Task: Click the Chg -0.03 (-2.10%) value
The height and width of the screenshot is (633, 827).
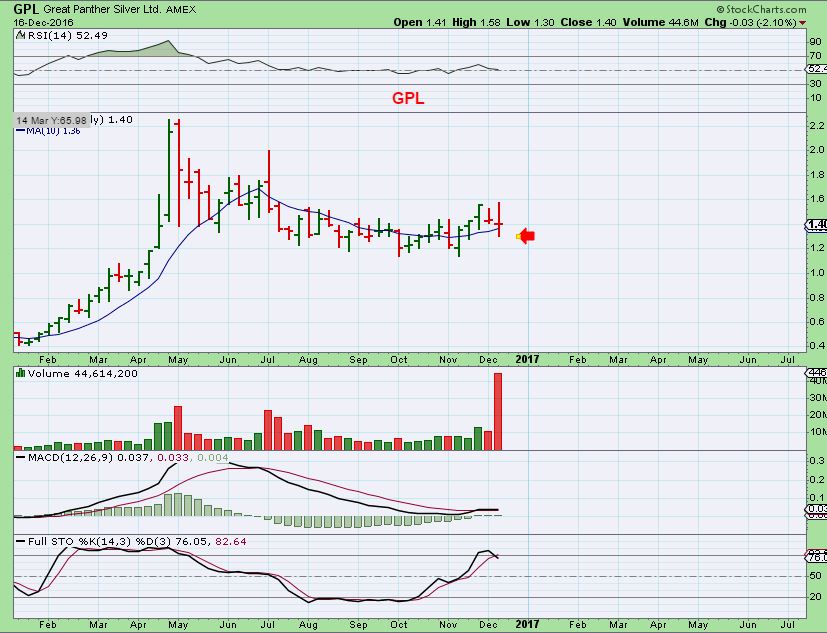Action: pos(751,22)
